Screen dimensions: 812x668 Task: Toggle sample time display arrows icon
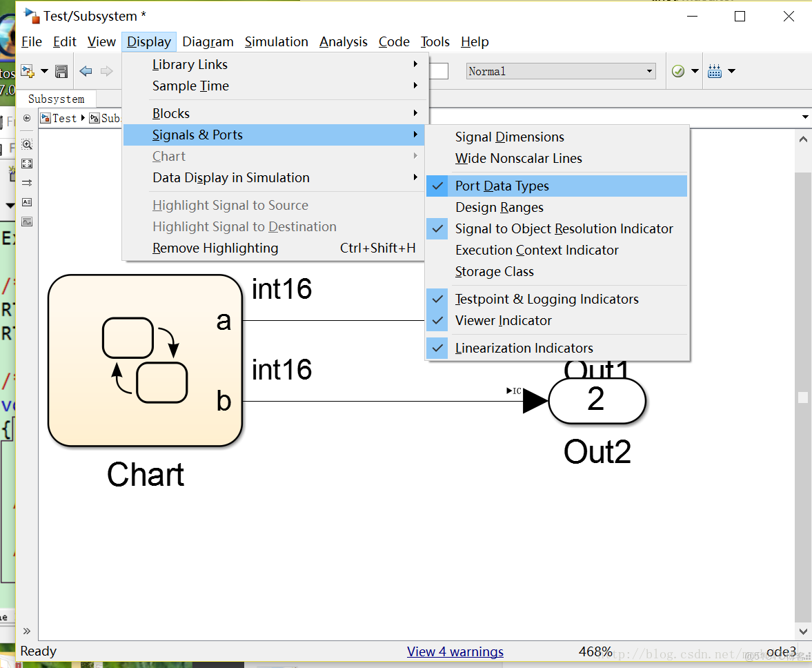coord(27,183)
